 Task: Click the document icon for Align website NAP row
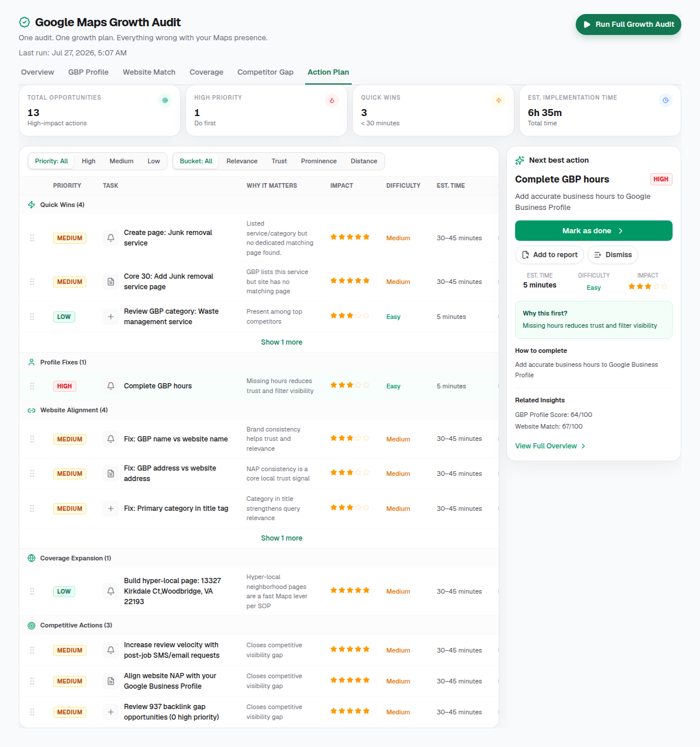(x=111, y=681)
